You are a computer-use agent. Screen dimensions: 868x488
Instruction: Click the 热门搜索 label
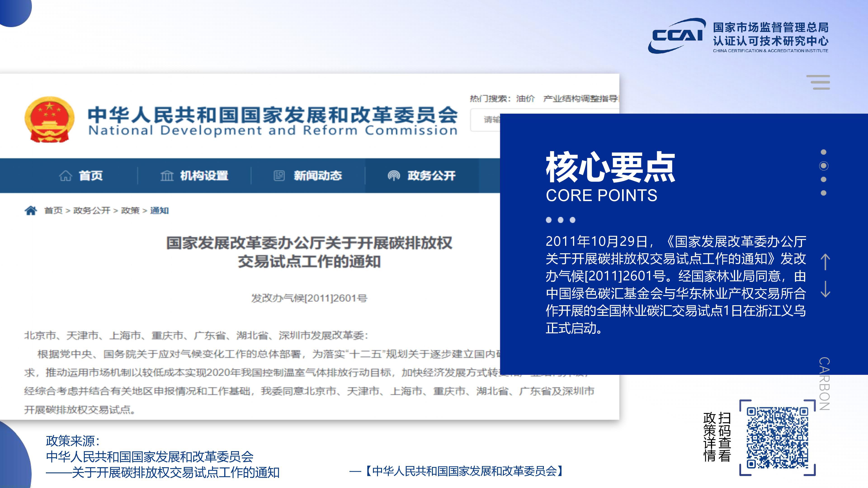click(x=490, y=99)
